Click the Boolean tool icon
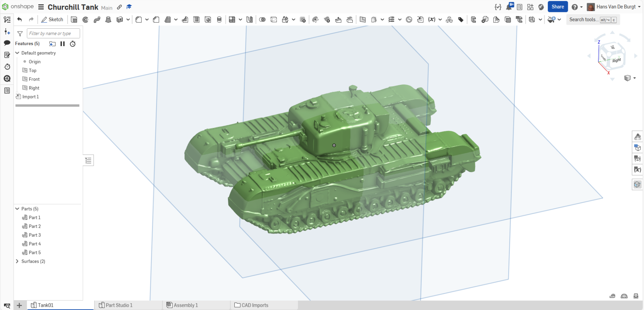The height and width of the screenshot is (310, 644). 262,20
